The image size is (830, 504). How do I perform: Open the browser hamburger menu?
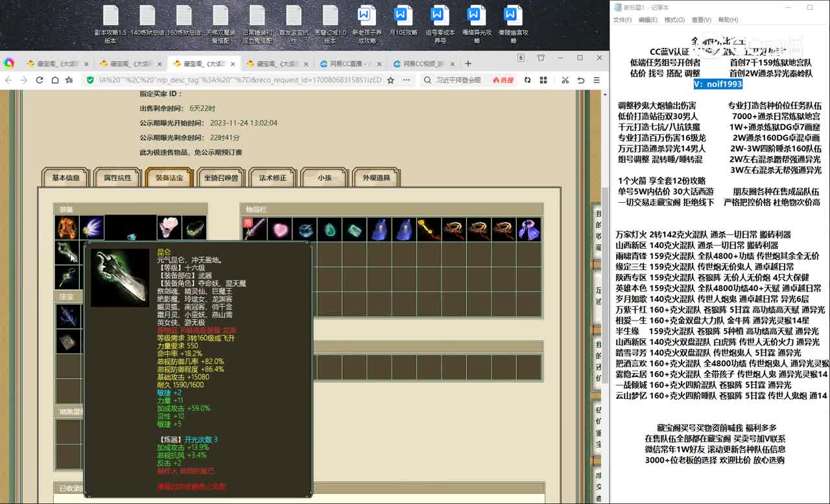pyautogui.click(x=597, y=80)
